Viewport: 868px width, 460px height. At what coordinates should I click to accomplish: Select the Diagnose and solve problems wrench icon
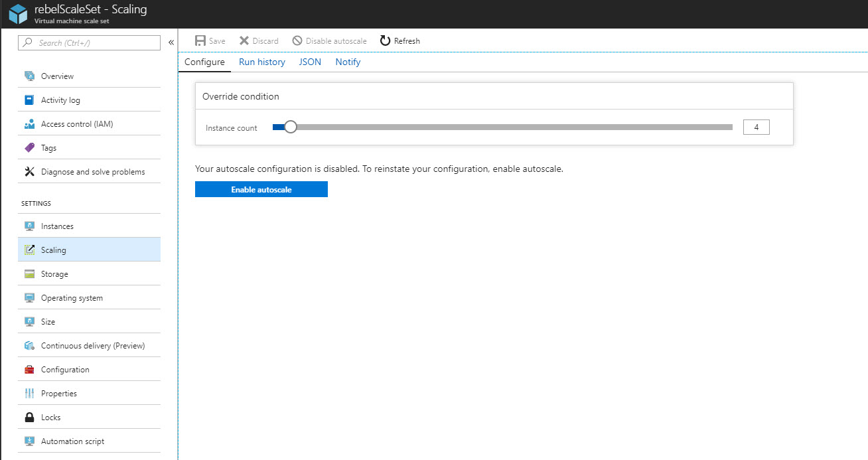pyautogui.click(x=29, y=172)
